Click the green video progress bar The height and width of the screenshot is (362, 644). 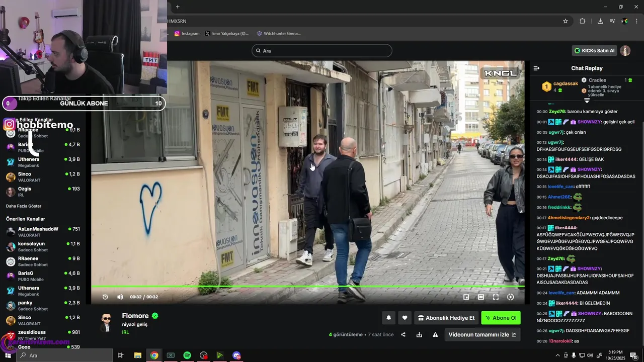point(308,287)
